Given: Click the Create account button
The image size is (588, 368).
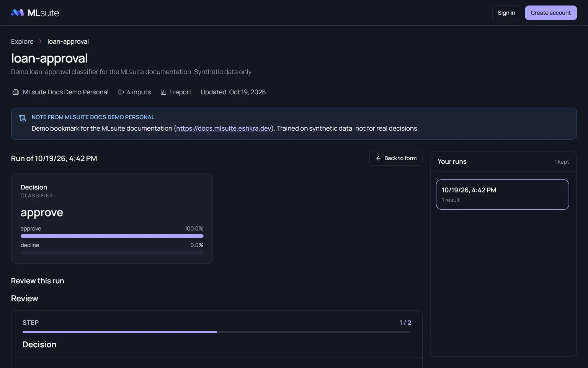Looking at the screenshot, I should tap(550, 13).
